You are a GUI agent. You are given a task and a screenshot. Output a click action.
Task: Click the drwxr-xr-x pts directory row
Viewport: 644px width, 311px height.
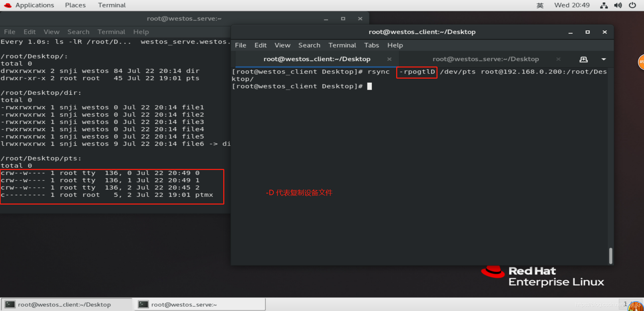tap(100, 78)
